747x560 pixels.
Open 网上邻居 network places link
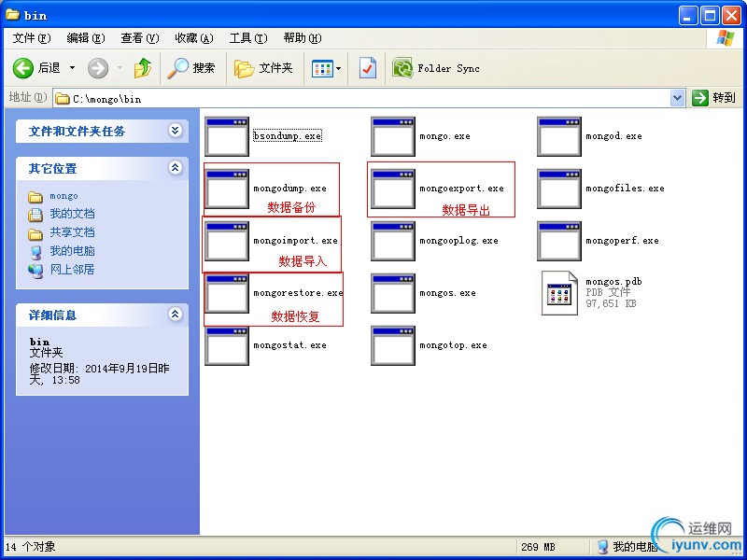click(x=73, y=270)
